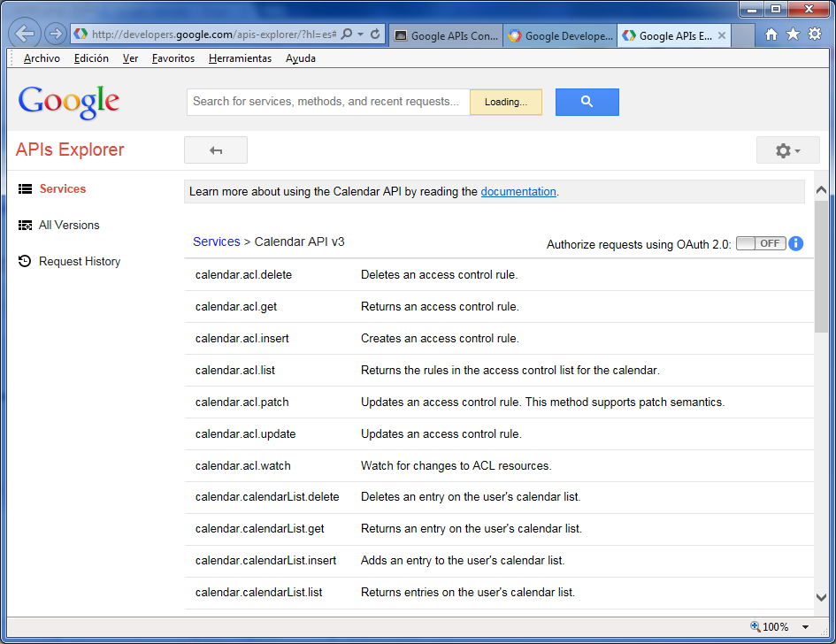
Task: Toggle OAuth 2.0 authorization switch
Action: [x=761, y=243]
